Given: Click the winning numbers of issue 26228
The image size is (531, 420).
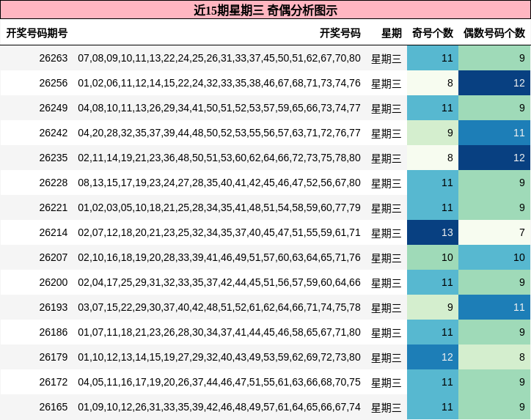Looking at the screenshot, I should click(219, 183).
